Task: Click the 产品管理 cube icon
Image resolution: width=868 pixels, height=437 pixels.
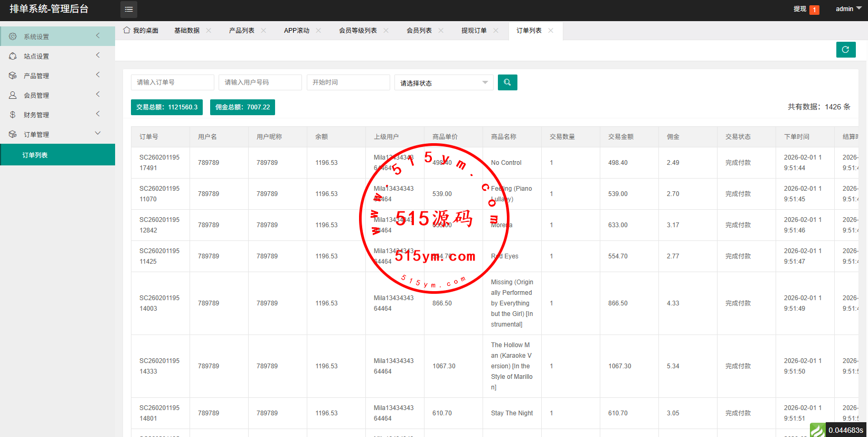Action: coord(13,76)
